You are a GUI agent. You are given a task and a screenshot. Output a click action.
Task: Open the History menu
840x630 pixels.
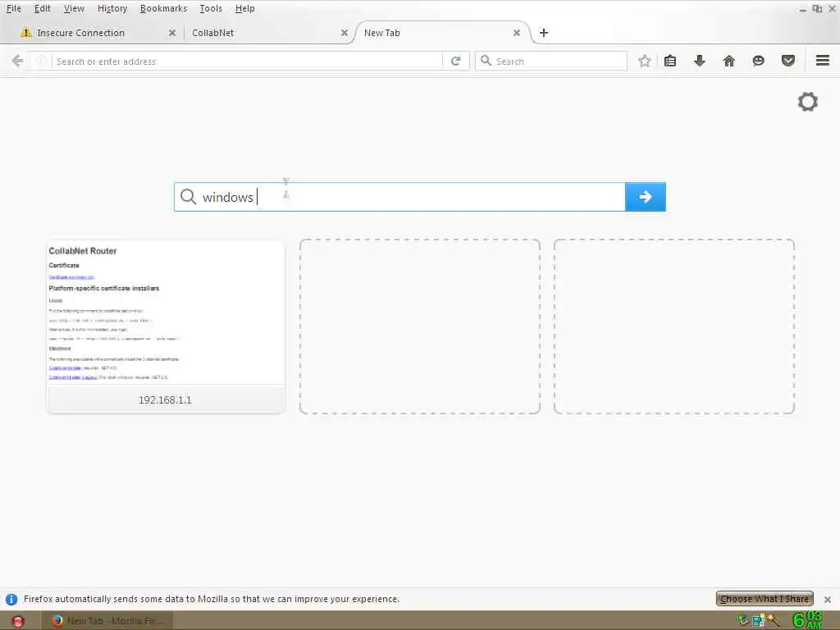(x=112, y=8)
